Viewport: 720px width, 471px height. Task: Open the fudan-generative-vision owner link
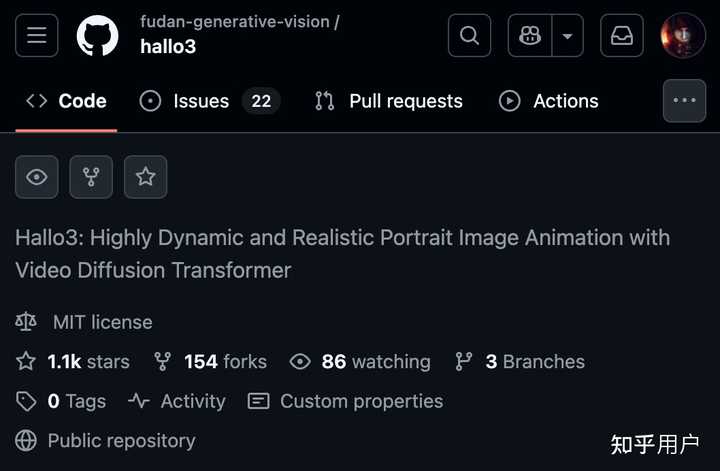coord(235,22)
